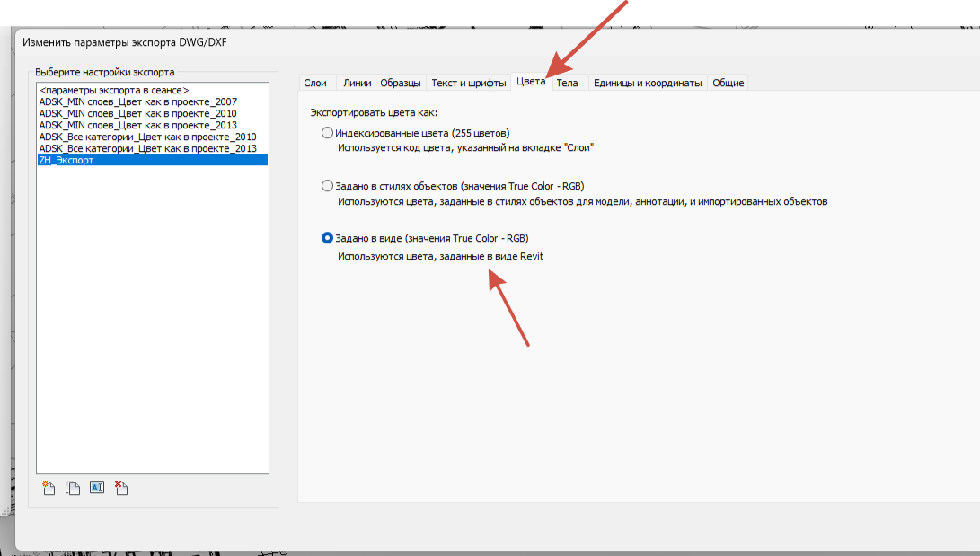
Task: Click the description mentioning вкладке "Слои"
Action: 465,147
